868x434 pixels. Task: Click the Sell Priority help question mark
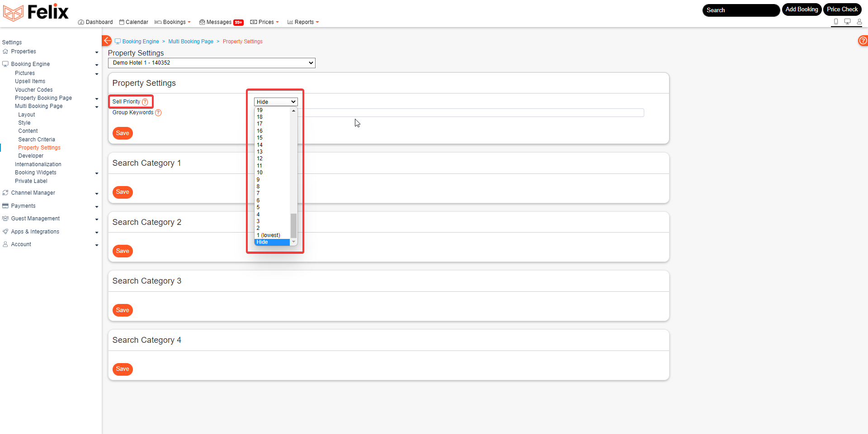[x=145, y=102]
